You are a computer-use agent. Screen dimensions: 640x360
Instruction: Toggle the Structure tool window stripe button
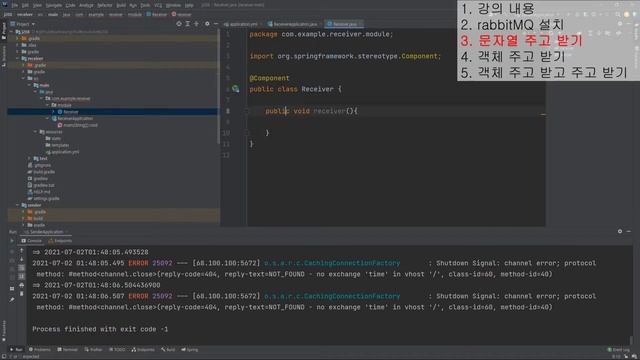point(3,56)
